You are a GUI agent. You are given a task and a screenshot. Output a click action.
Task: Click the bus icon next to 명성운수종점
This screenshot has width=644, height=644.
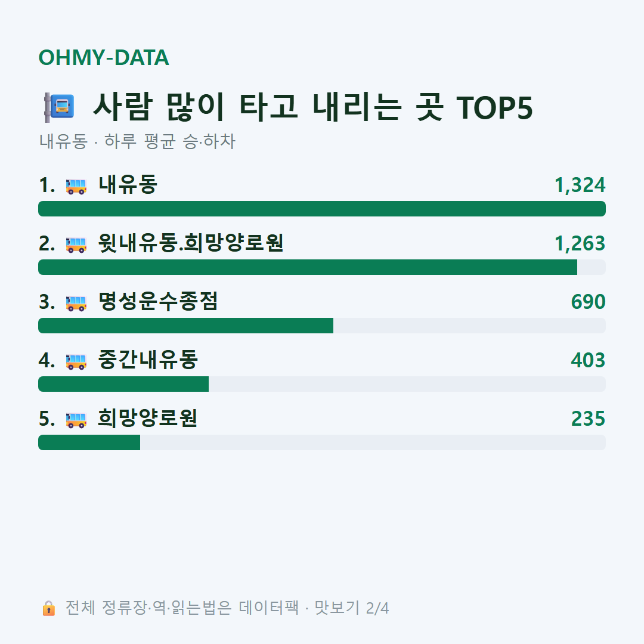click(x=76, y=303)
